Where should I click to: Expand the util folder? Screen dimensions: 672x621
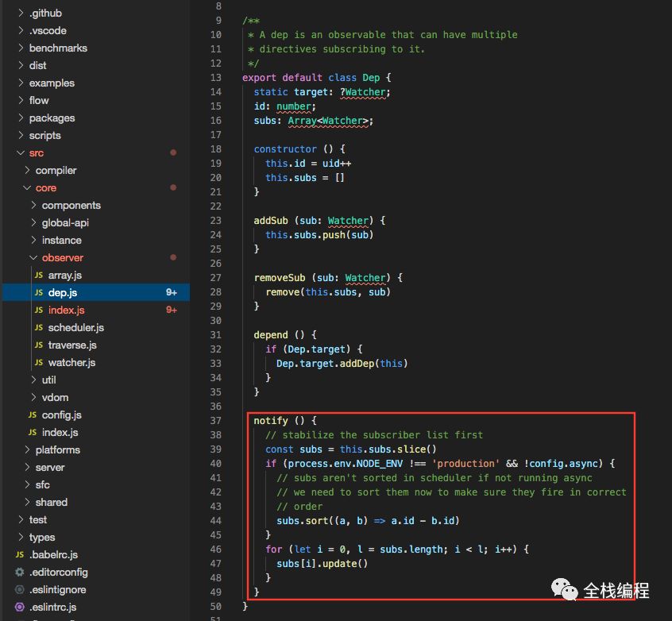pyautogui.click(x=49, y=380)
